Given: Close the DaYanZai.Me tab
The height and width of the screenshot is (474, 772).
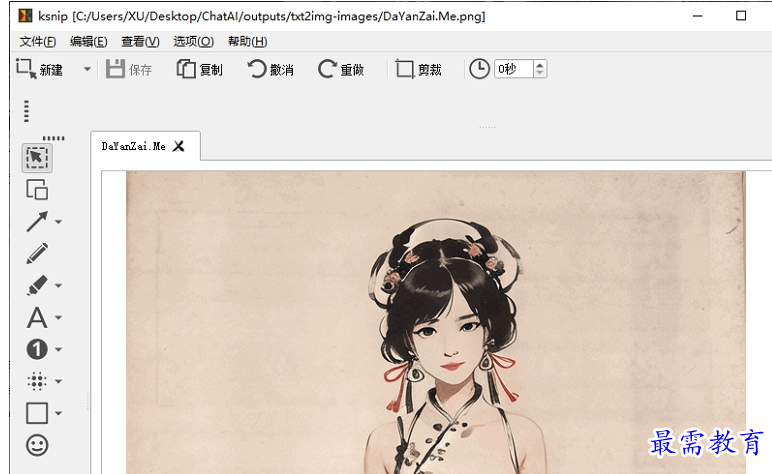Looking at the screenshot, I should pyautogui.click(x=178, y=146).
